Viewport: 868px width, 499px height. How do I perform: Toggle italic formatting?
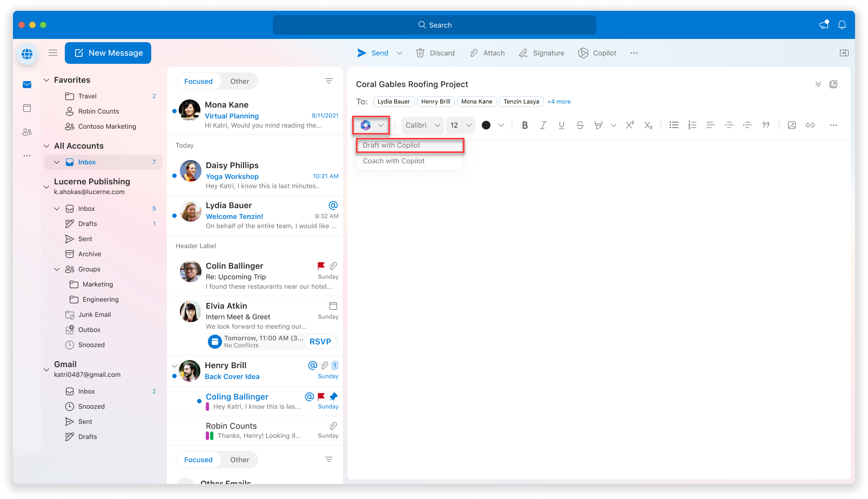pyautogui.click(x=543, y=125)
